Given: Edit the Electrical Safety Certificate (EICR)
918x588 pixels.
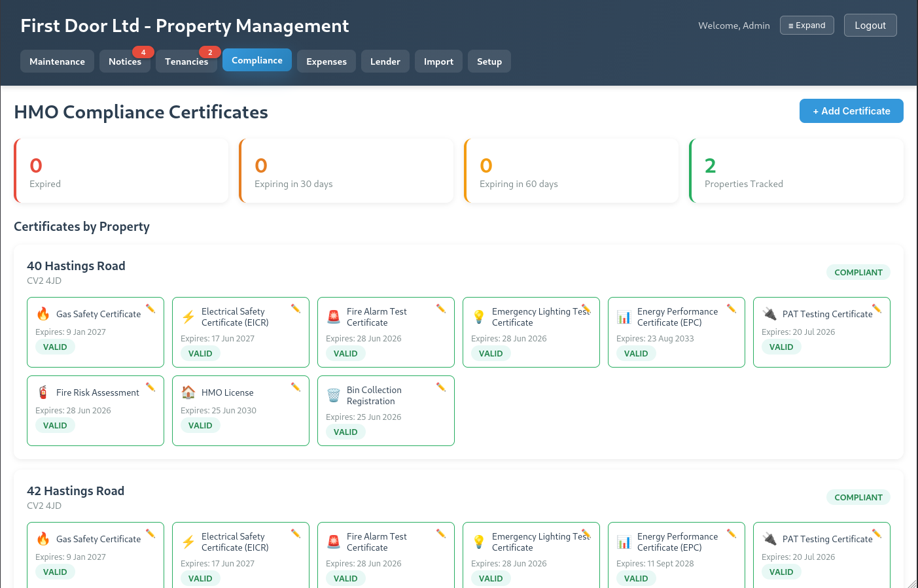Looking at the screenshot, I should (x=296, y=308).
